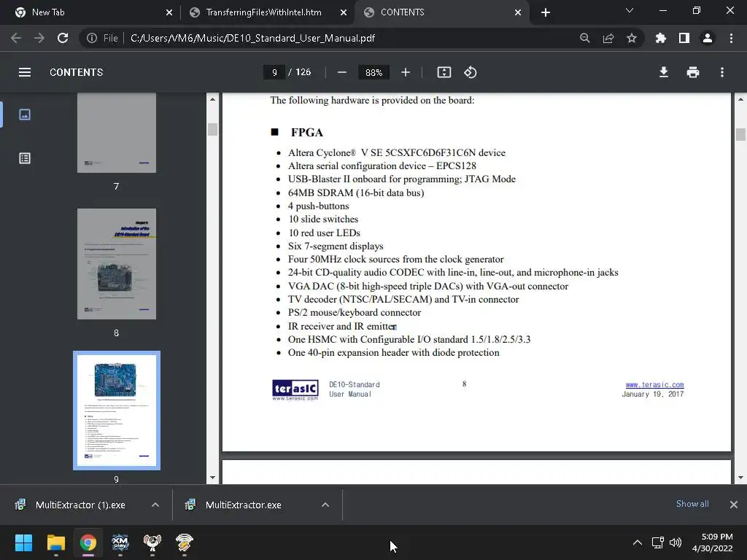The width and height of the screenshot is (747, 560).
Task: Rotate the PDF counterclockwise
Action: [471, 72]
